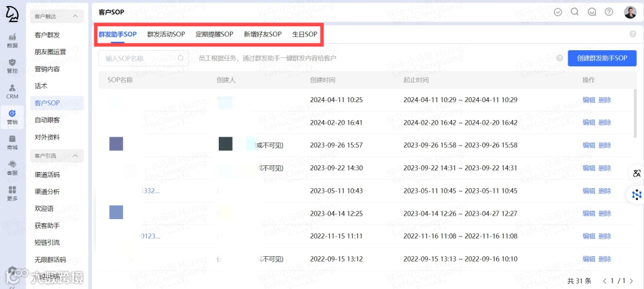Screen dimensions: 644x289
Task: Open the message bubble icon in header
Action: 592,12
